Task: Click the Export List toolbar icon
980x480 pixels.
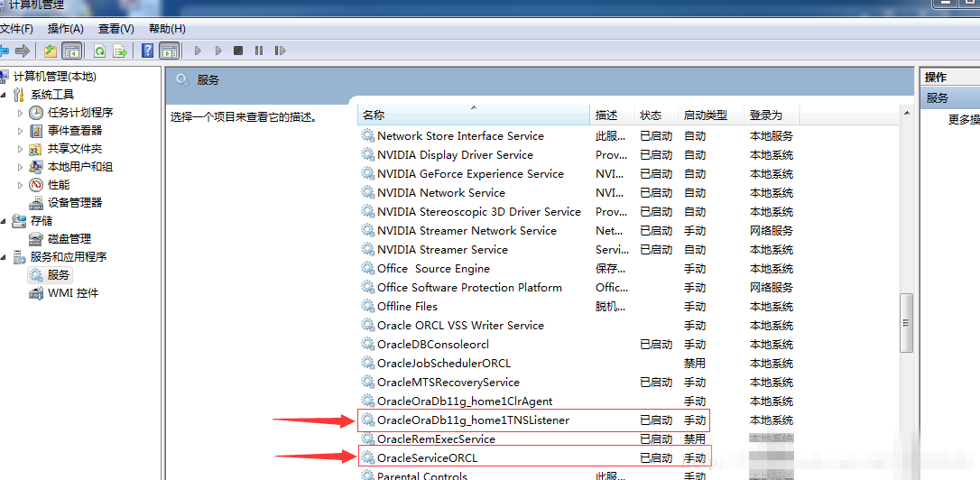Action: 118,51
